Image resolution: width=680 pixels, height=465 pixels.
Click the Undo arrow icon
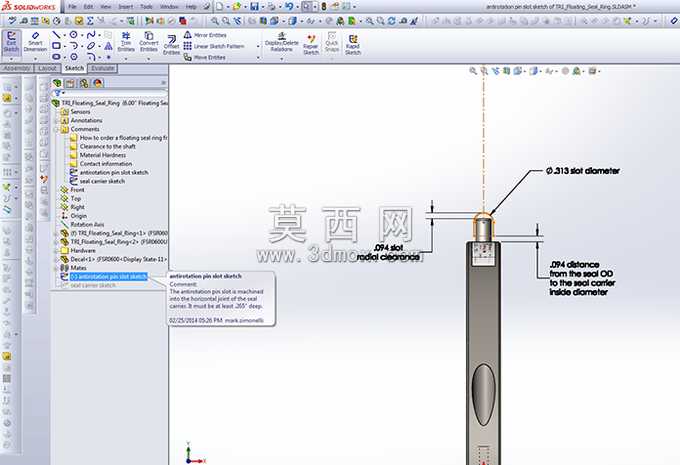click(289, 7)
